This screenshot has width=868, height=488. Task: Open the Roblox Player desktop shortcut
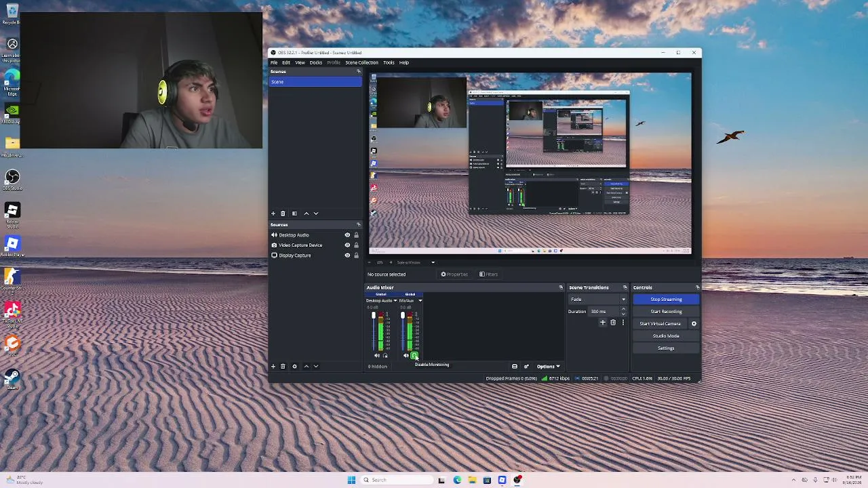click(12, 246)
